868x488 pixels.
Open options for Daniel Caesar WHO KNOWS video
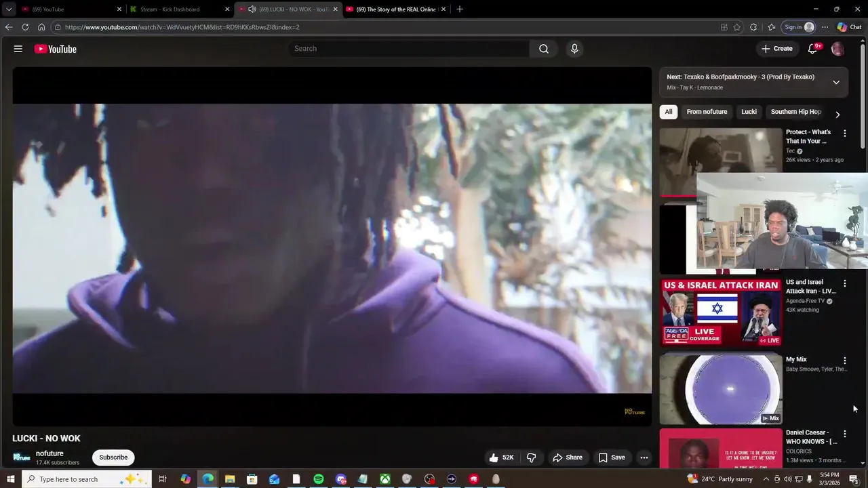coord(845,434)
